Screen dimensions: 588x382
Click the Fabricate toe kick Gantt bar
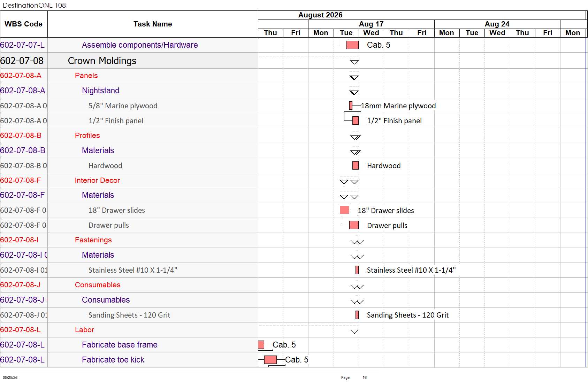click(x=270, y=360)
